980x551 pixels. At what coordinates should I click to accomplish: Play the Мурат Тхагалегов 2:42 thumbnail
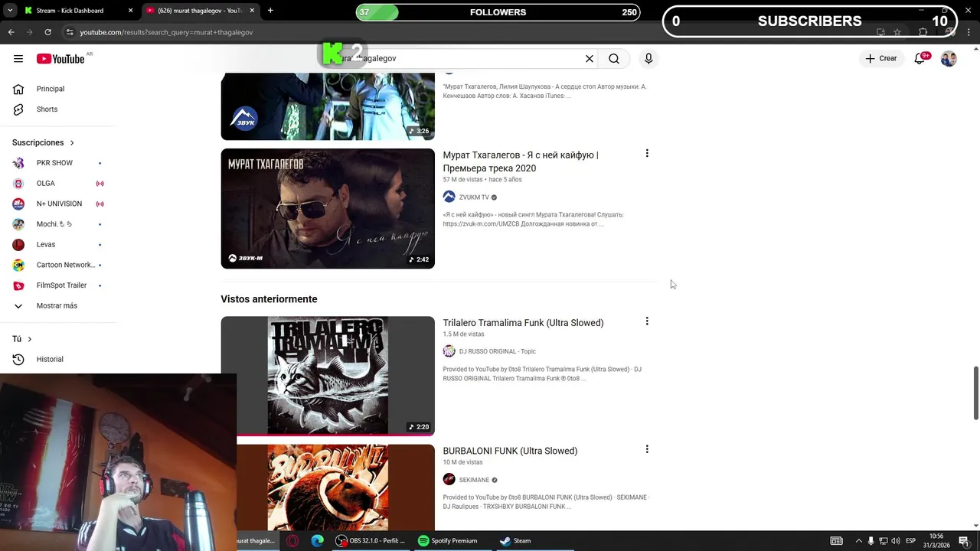pyautogui.click(x=328, y=208)
